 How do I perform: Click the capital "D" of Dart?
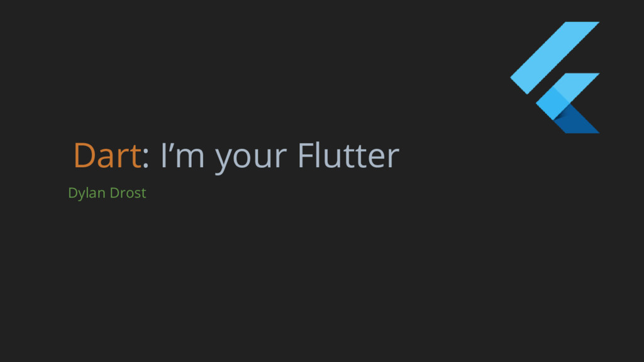(85, 156)
